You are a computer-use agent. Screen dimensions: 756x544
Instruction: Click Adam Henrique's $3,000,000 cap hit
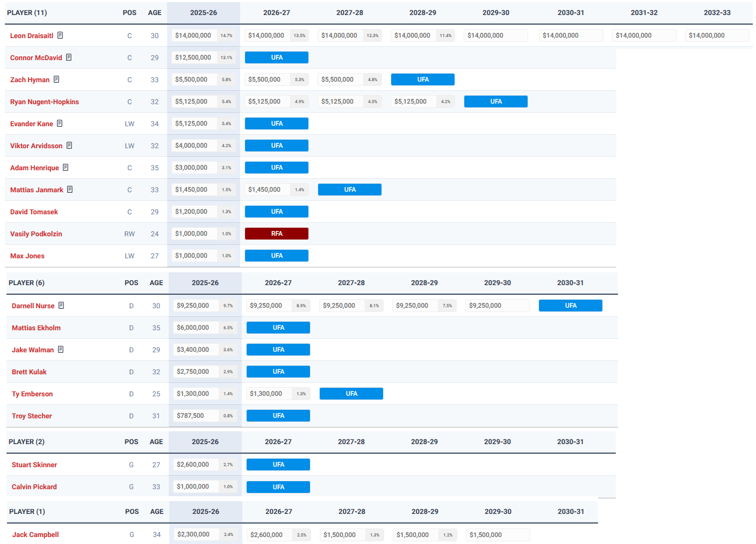pos(195,168)
